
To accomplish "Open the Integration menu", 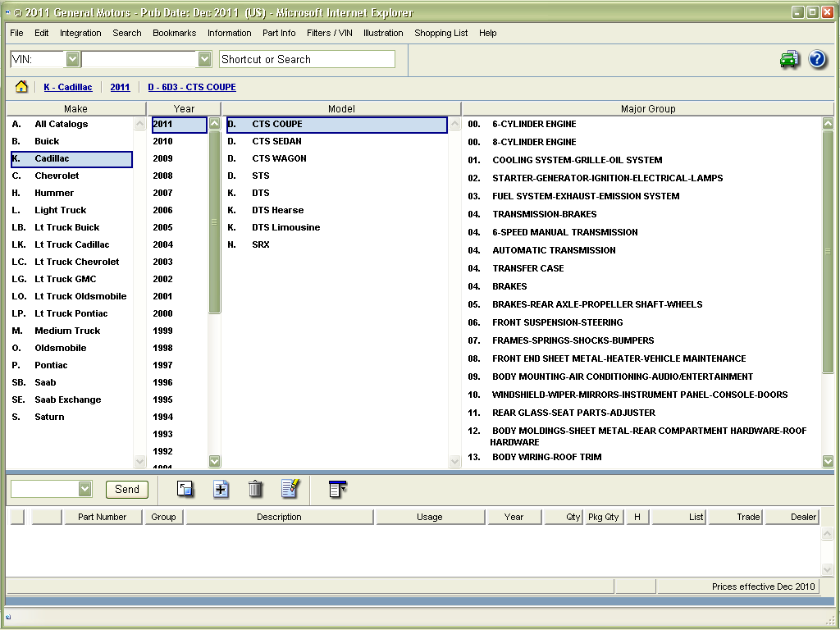I will pyautogui.click(x=80, y=33).
